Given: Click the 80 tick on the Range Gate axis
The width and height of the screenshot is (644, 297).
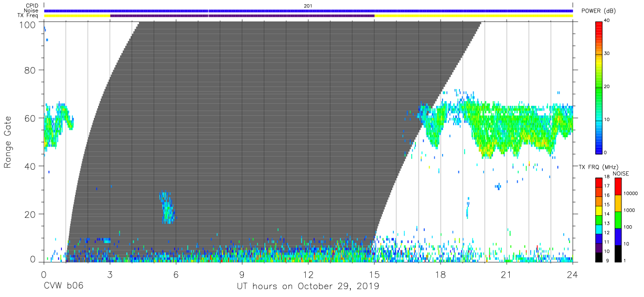Looking at the screenshot, I should (x=31, y=70).
